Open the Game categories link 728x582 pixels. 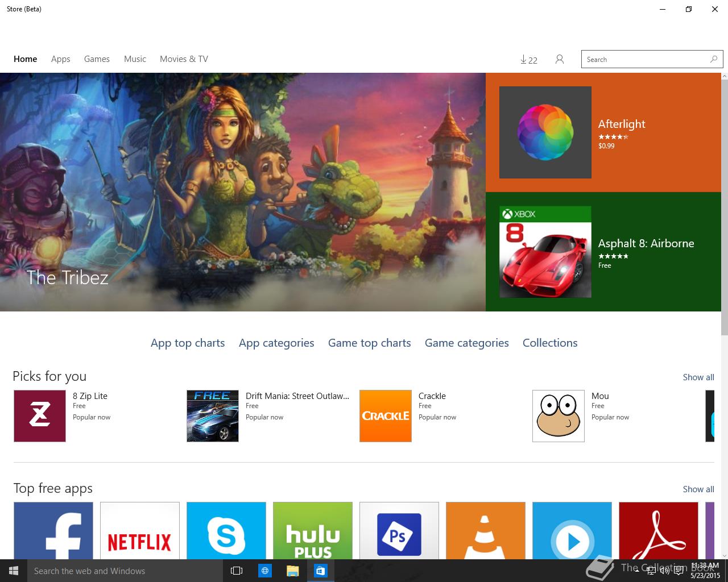(467, 343)
